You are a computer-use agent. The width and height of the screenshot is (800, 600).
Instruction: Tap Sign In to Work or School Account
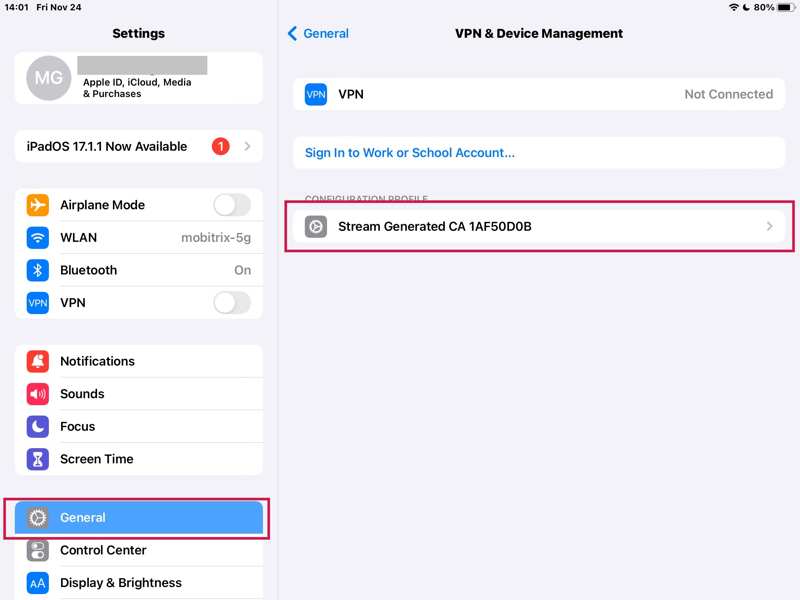410,153
